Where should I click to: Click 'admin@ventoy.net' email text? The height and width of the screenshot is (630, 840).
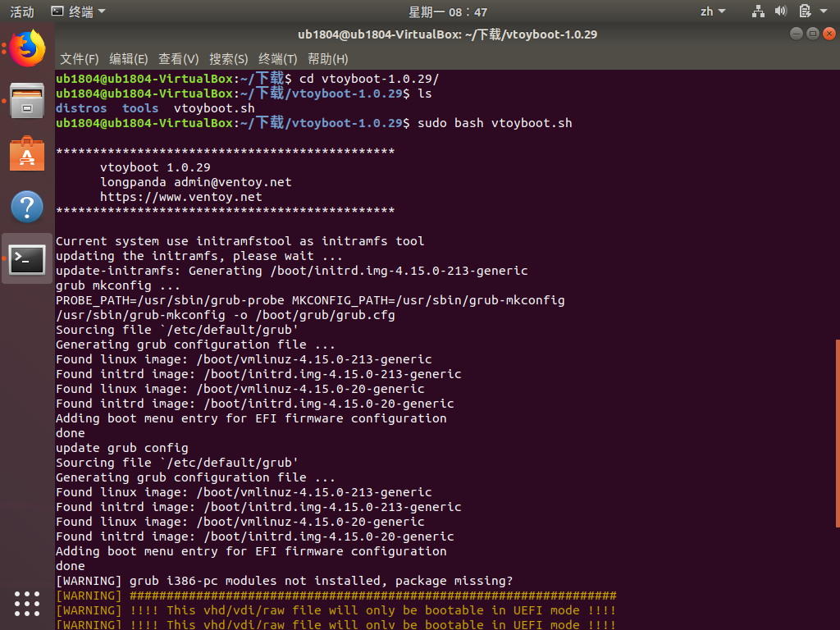click(x=232, y=182)
